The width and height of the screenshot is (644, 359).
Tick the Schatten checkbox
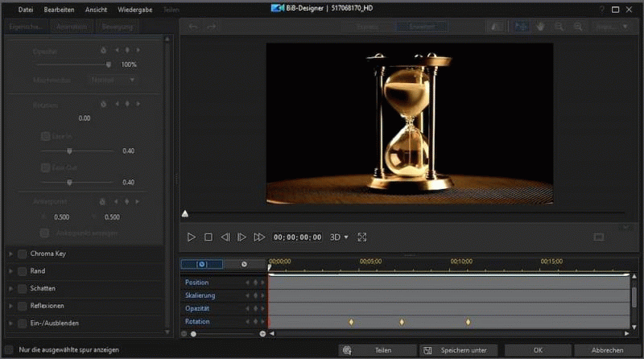click(23, 288)
